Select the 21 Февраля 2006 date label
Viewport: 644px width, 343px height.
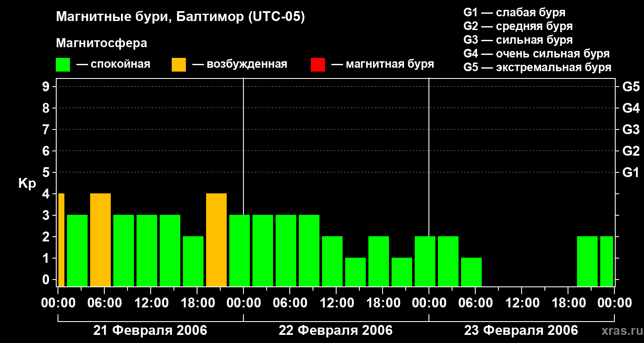(x=150, y=331)
